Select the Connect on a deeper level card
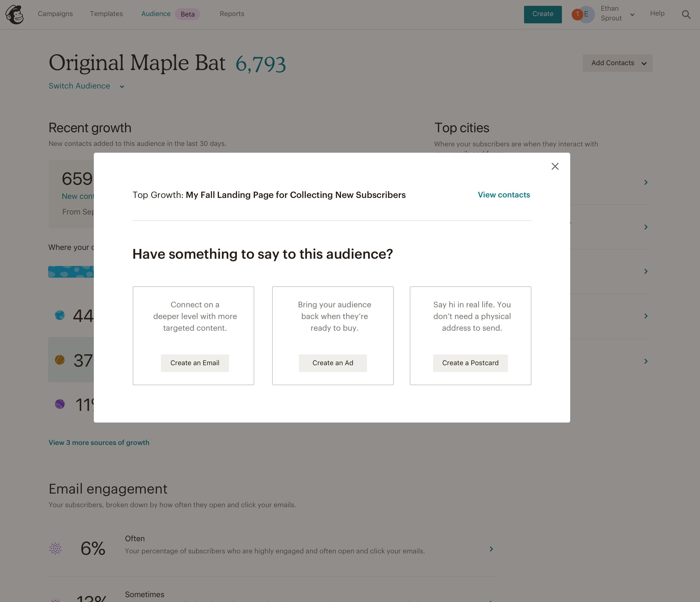The width and height of the screenshot is (700, 602). pos(193,336)
